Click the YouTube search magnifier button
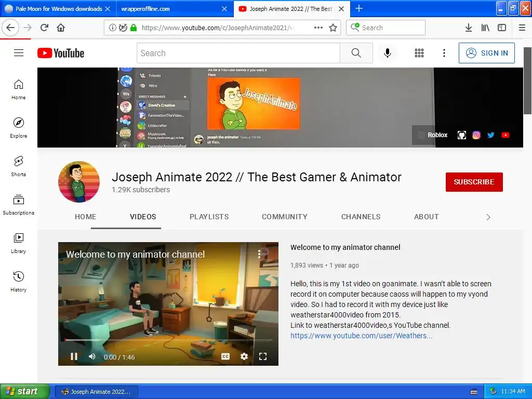This screenshot has height=399, width=532. (356, 53)
